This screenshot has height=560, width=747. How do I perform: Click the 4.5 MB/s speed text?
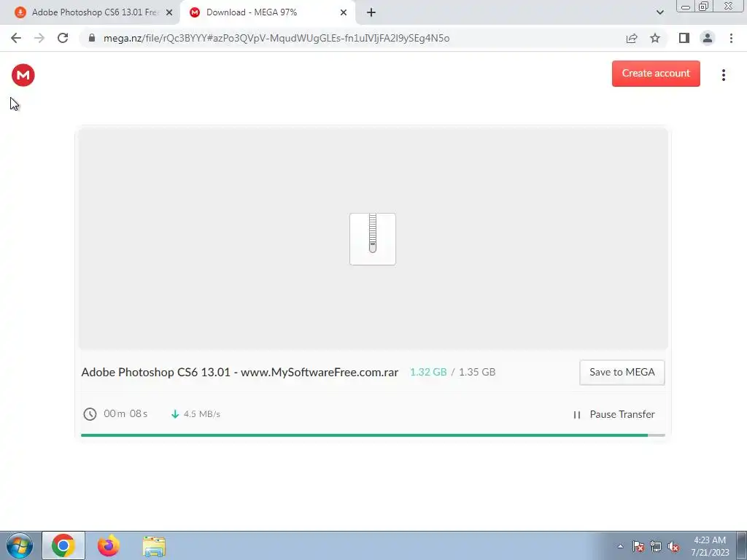pyautogui.click(x=202, y=414)
